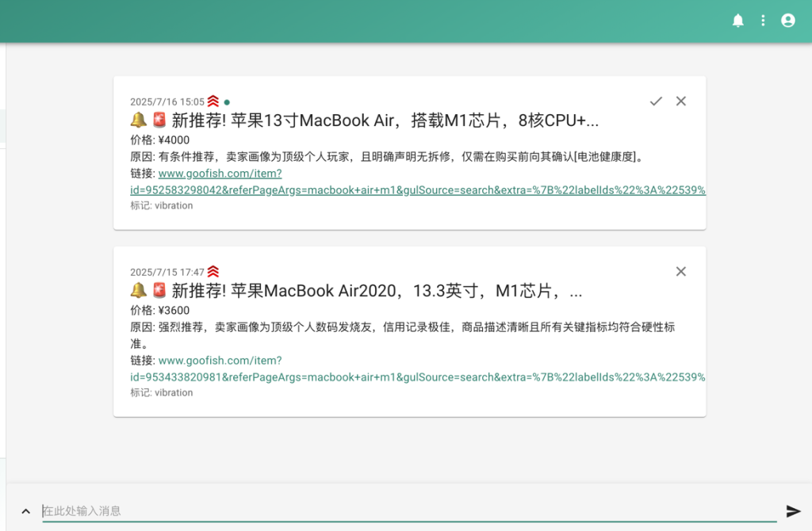Open the account profile icon
Screen dimensions: 812x531
[x=787, y=20]
